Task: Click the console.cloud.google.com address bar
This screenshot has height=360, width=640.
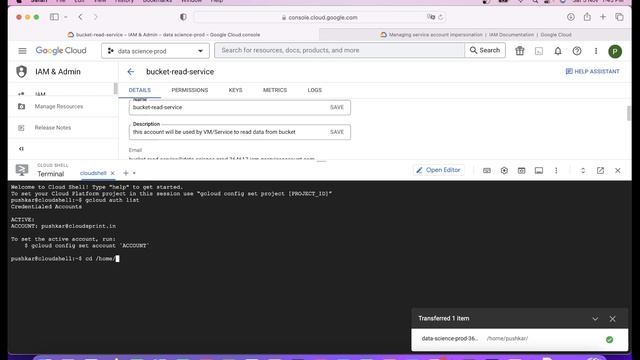Action: (320, 18)
